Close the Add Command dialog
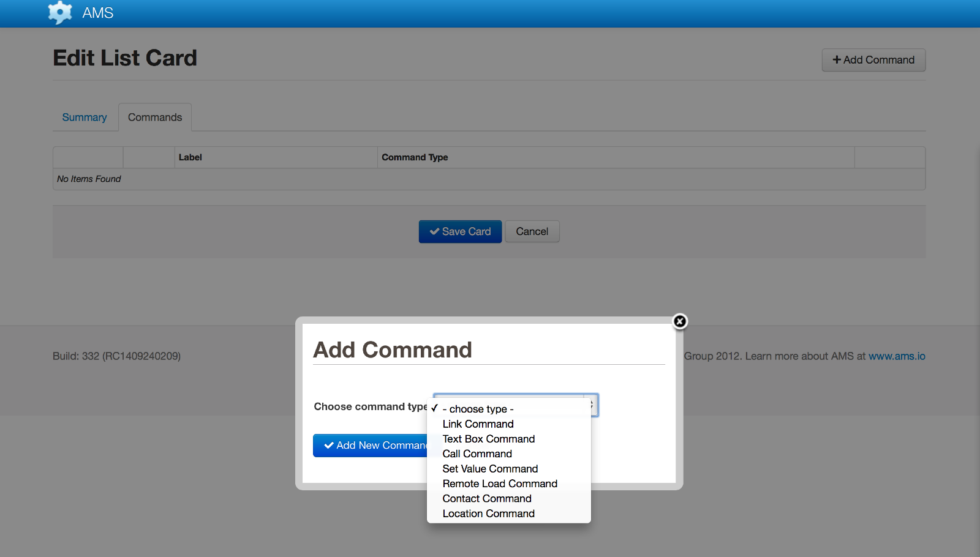Screen dimensions: 980x557 [680, 321]
